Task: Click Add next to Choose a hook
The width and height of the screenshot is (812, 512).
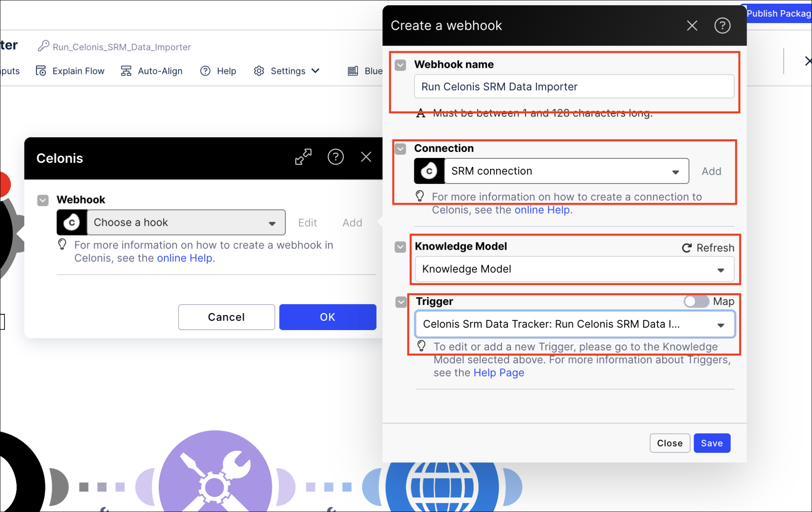Action: (x=352, y=223)
